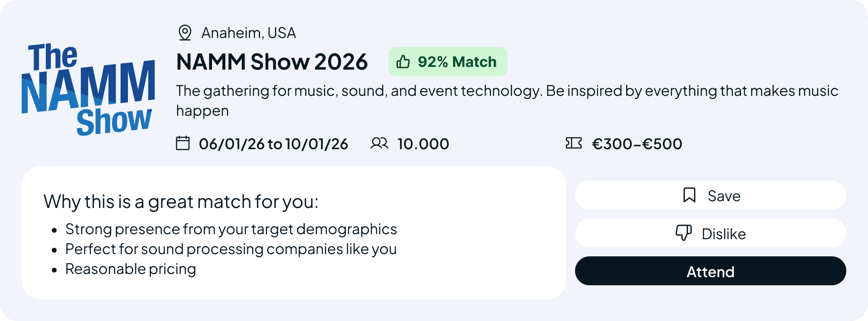Screen dimensions: 868x321
Task: Select the €300–€500 price range text
Action: [637, 143]
